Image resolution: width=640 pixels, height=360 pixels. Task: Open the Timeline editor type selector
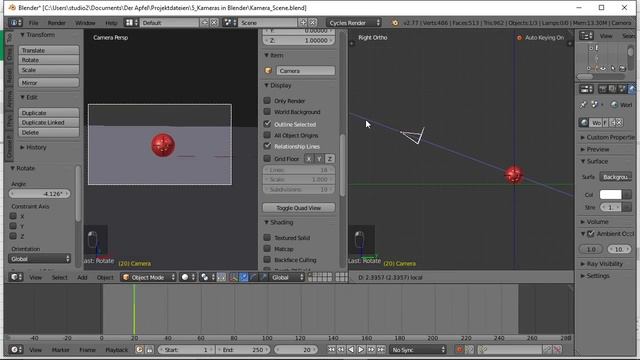point(16,349)
